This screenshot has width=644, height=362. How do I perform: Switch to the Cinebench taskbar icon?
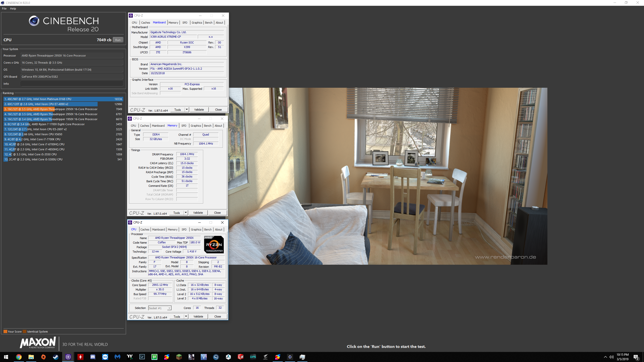[x=290, y=357]
